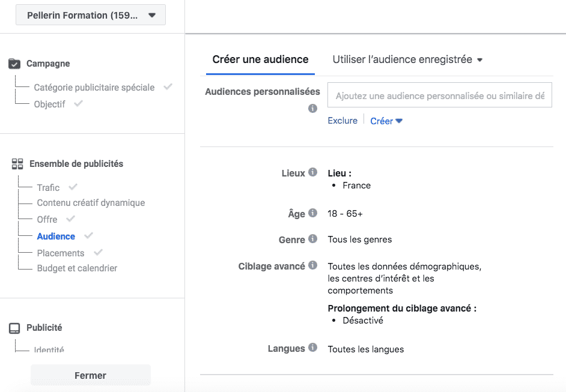Select Catégorie publicitaire spéciale item
This screenshot has width=566, height=392.
tap(94, 87)
